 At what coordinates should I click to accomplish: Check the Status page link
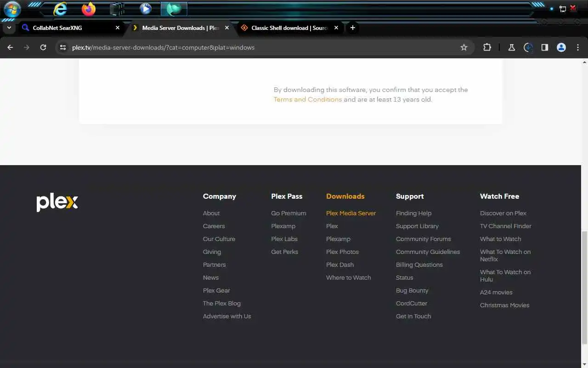click(x=404, y=277)
